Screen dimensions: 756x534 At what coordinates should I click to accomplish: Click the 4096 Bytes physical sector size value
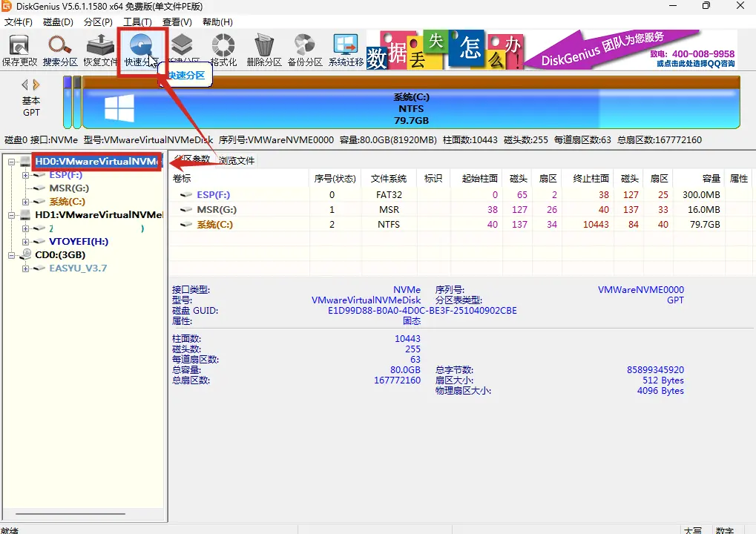pyautogui.click(x=660, y=391)
